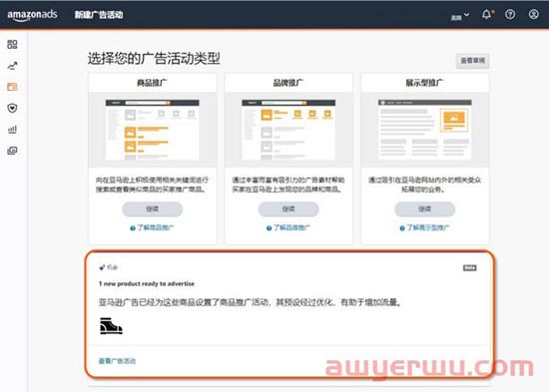Click the Amazon Ads logo
This screenshot has height=392, width=549.
click(x=32, y=15)
